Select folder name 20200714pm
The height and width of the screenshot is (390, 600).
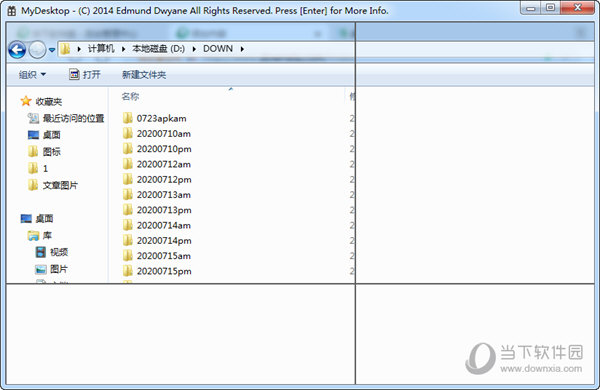coord(164,241)
